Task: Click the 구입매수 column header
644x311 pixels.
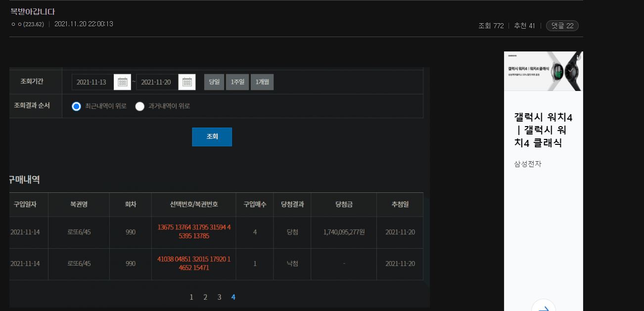Action: [x=255, y=204]
